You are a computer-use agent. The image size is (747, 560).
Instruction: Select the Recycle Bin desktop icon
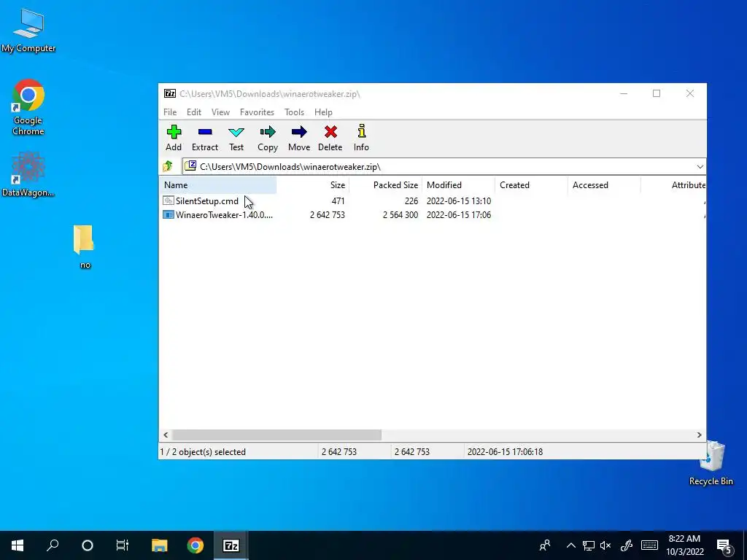pos(711,463)
